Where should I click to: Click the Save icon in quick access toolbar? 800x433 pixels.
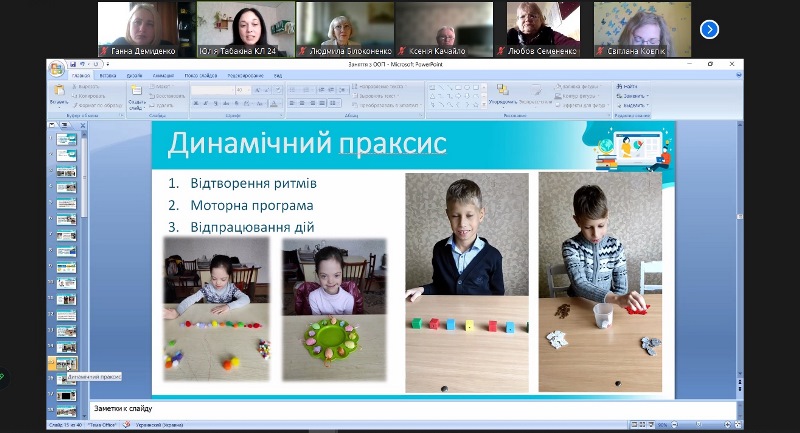point(73,64)
